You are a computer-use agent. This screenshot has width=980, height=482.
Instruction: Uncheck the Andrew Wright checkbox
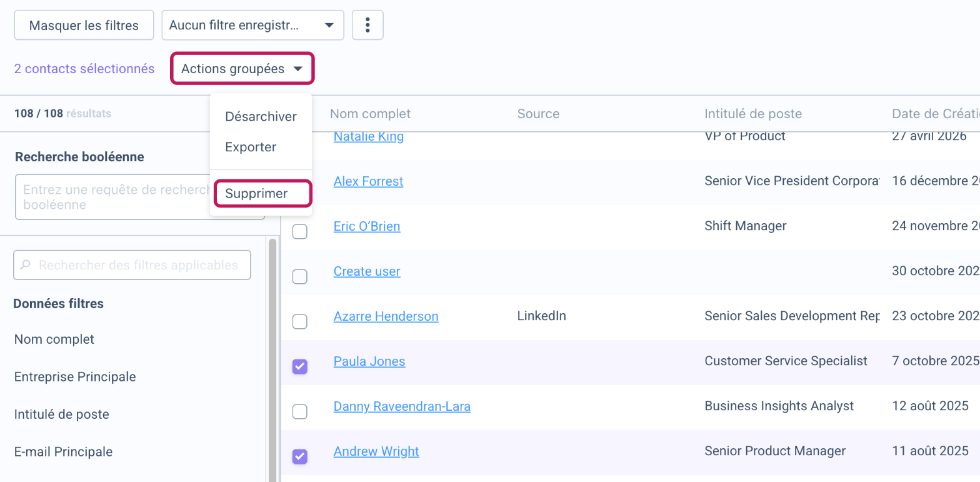point(300,456)
